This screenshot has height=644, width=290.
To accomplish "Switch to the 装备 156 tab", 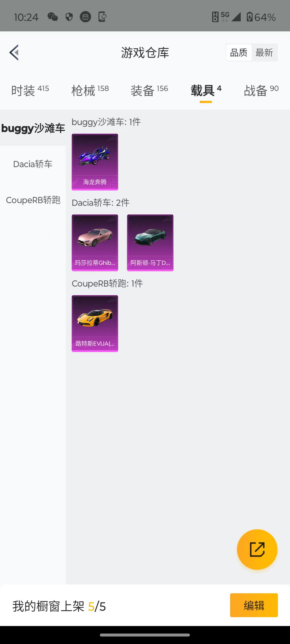I will tap(149, 91).
